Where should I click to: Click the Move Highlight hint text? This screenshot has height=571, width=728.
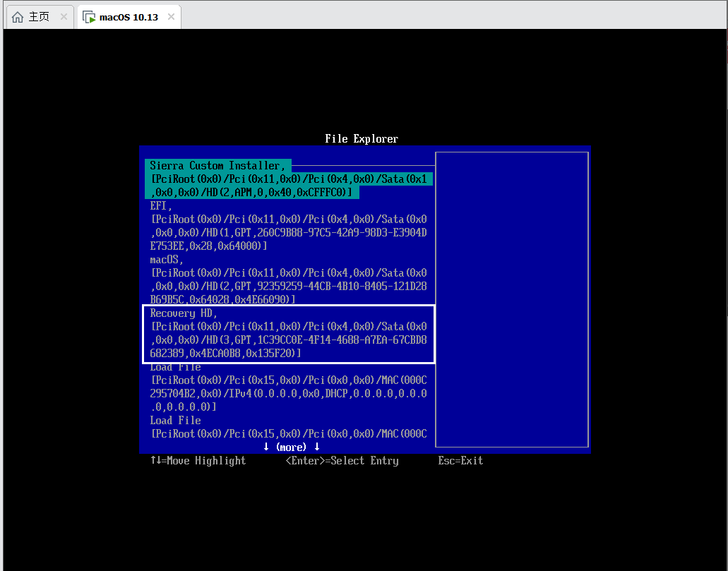pyautogui.click(x=198, y=460)
